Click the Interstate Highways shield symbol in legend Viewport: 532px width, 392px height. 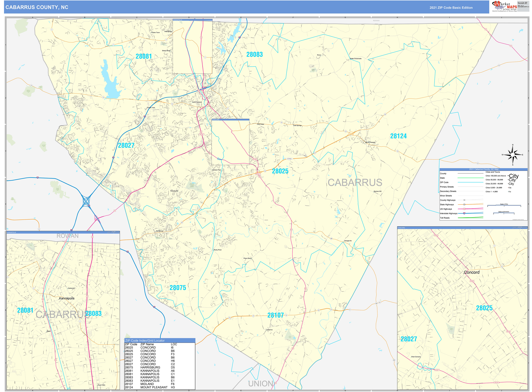pyautogui.click(x=464, y=213)
